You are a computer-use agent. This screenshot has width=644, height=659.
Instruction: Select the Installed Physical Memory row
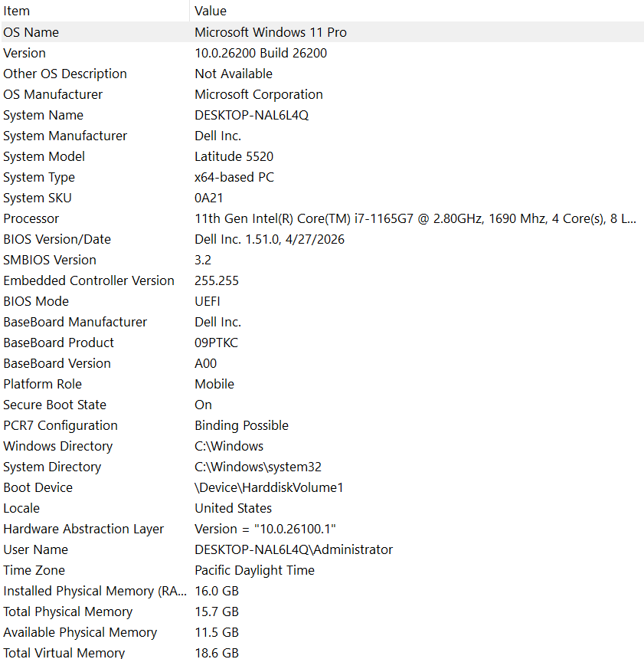click(322, 591)
